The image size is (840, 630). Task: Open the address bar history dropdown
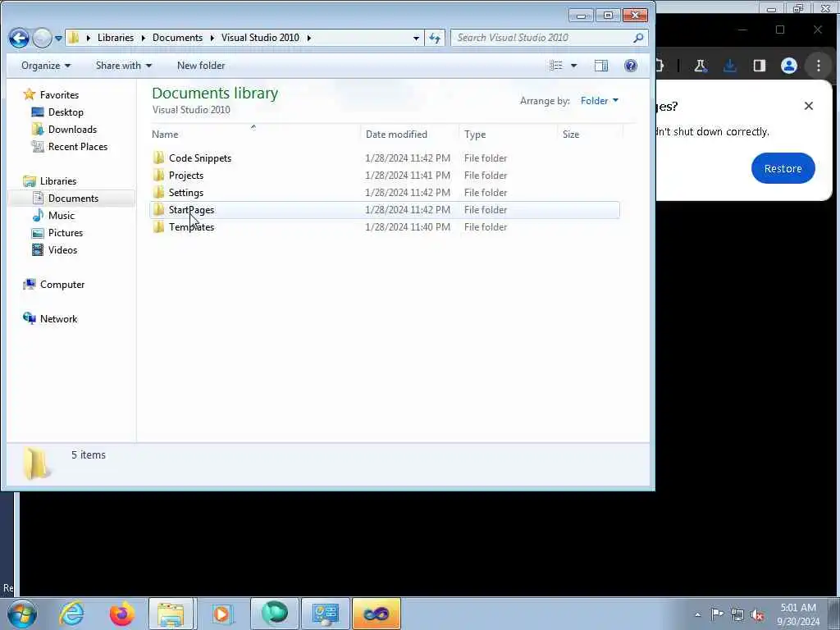click(x=416, y=38)
